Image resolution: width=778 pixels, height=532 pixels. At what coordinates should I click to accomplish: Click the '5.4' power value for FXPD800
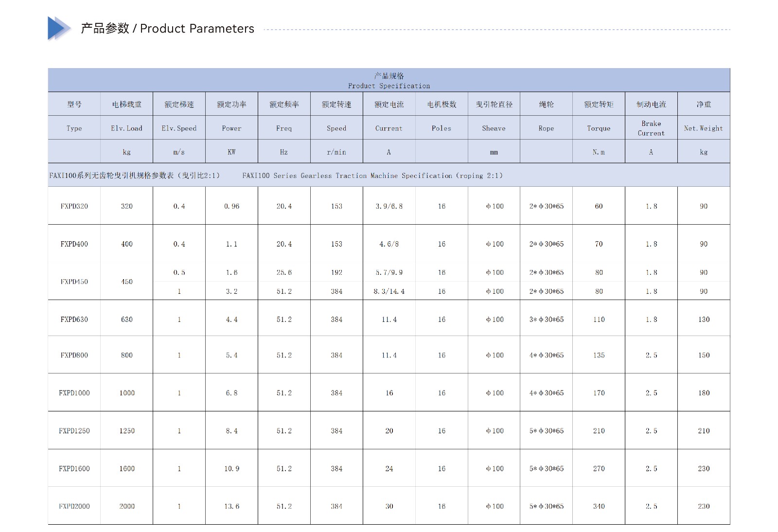(232, 355)
